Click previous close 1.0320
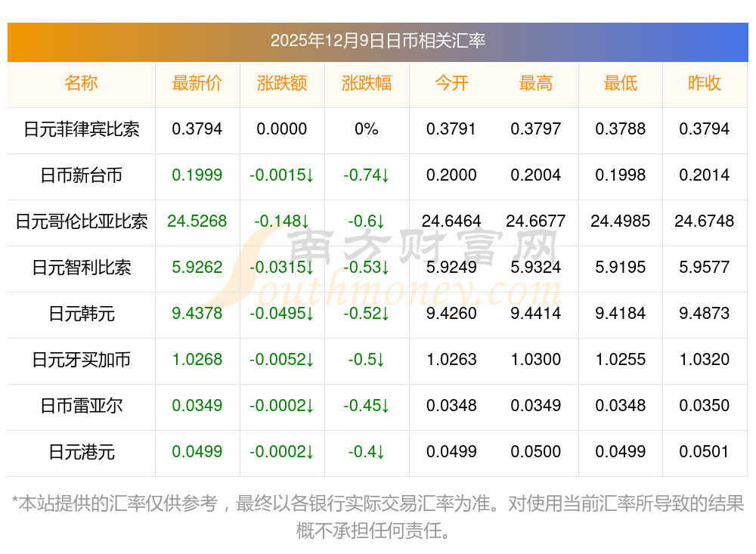Image resolution: width=756 pixels, height=554 pixels. pyautogui.click(x=705, y=360)
